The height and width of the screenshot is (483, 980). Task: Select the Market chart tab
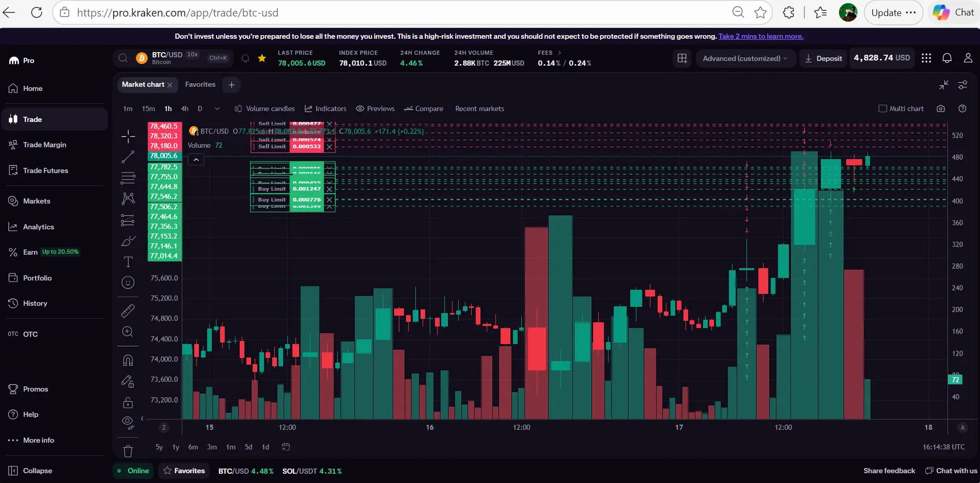pyautogui.click(x=143, y=84)
